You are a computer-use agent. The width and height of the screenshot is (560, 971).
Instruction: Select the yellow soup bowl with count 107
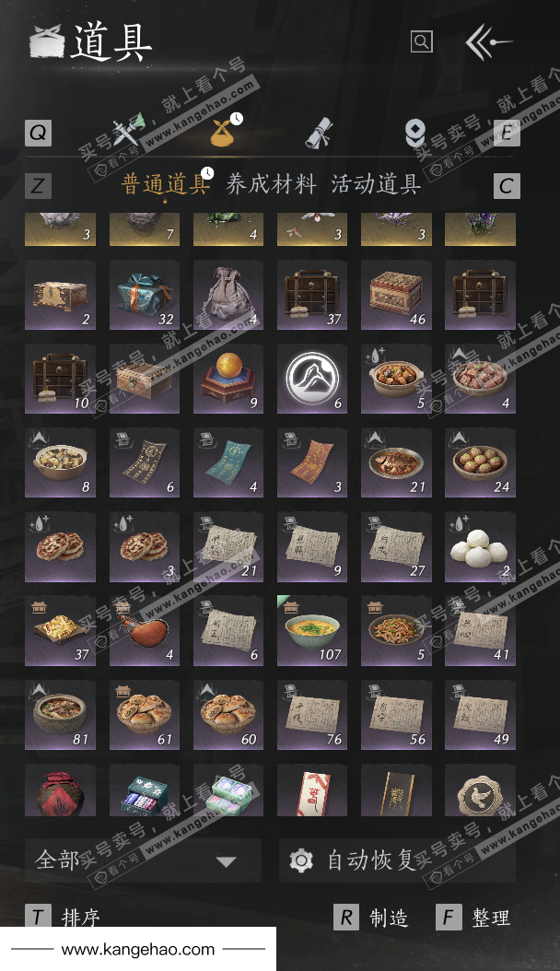[x=312, y=630]
